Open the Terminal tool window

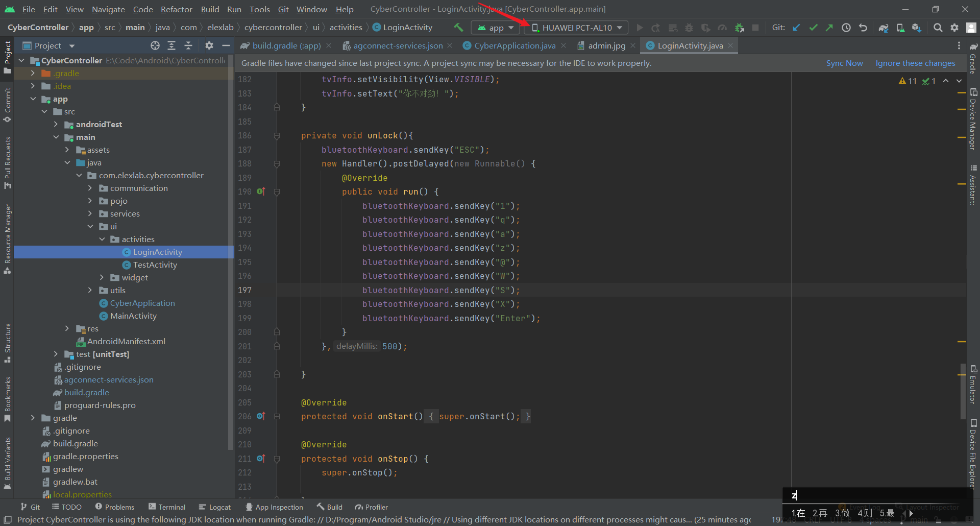167,507
